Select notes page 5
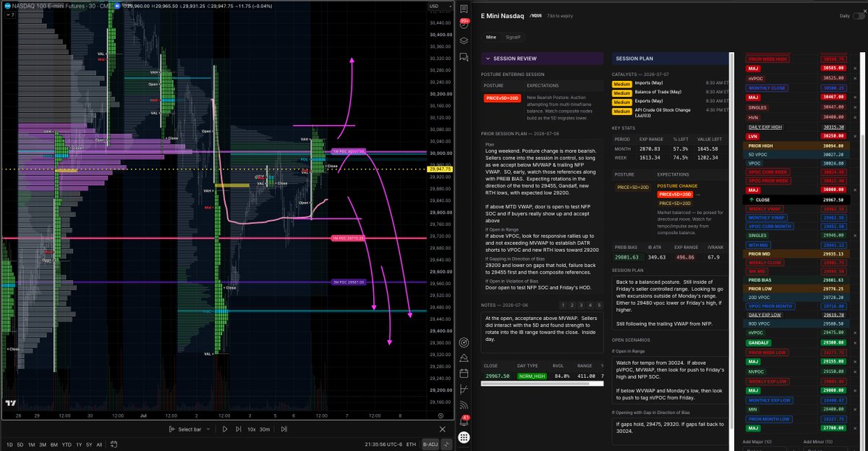This screenshot has height=451, width=868. point(600,305)
